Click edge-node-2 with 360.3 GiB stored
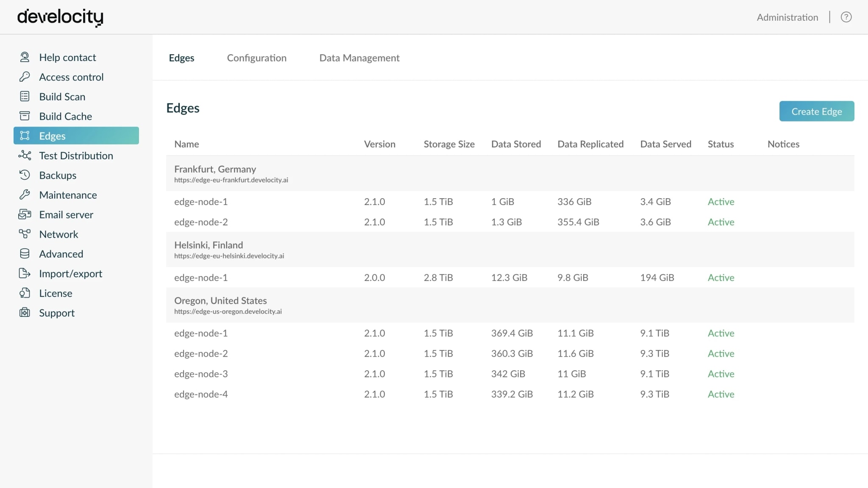This screenshot has height=488, width=868. tap(201, 353)
